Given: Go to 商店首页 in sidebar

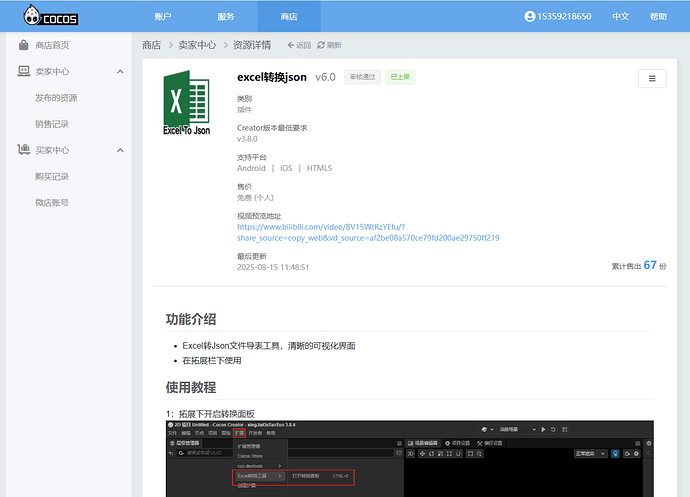Looking at the screenshot, I should coord(52,45).
